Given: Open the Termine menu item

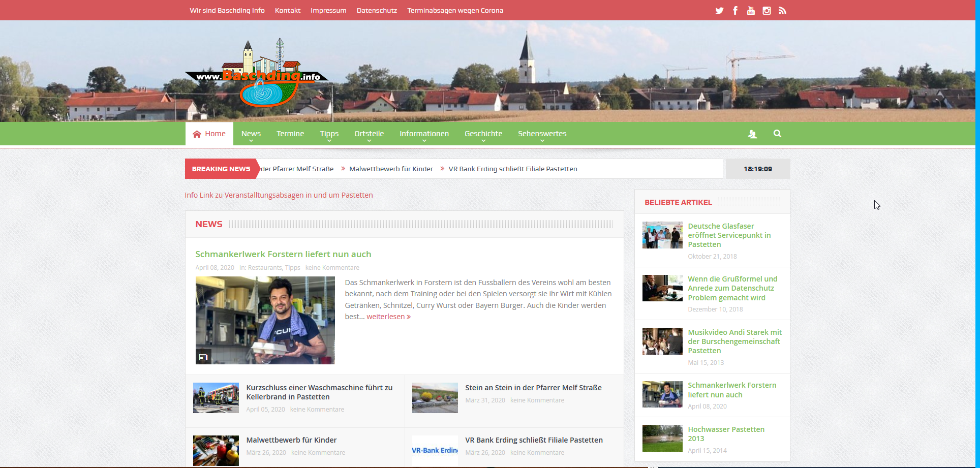Looking at the screenshot, I should pyautogui.click(x=290, y=134).
